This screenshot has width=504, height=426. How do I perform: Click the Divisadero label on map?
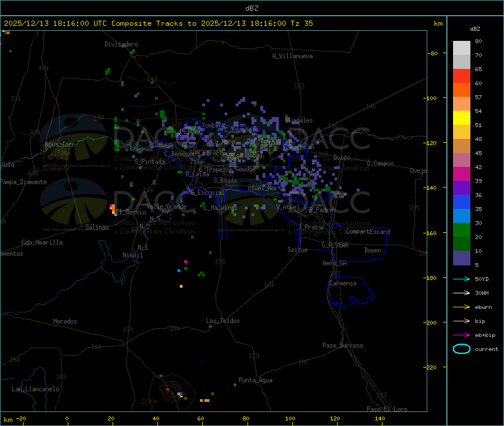click(121, 44)
